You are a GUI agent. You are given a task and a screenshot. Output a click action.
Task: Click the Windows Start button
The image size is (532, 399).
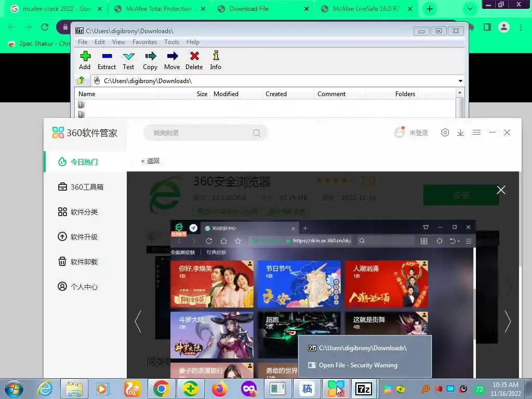(14, 389)
